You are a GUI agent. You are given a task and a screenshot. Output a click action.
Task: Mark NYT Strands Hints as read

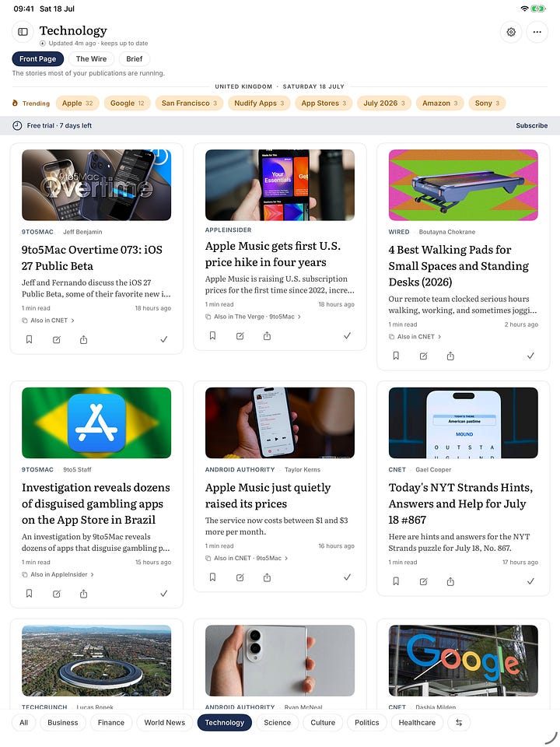click(x=530, y=580)
